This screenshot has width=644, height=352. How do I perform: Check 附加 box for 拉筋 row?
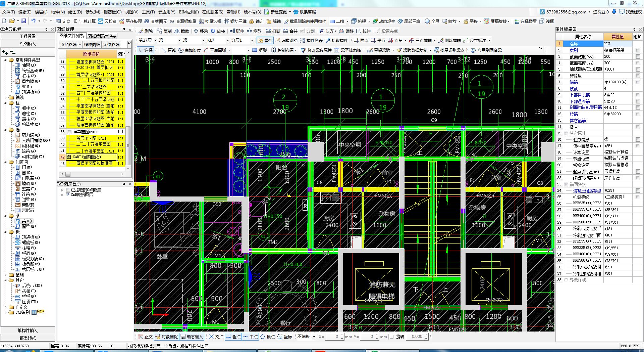tap(638, 114)
